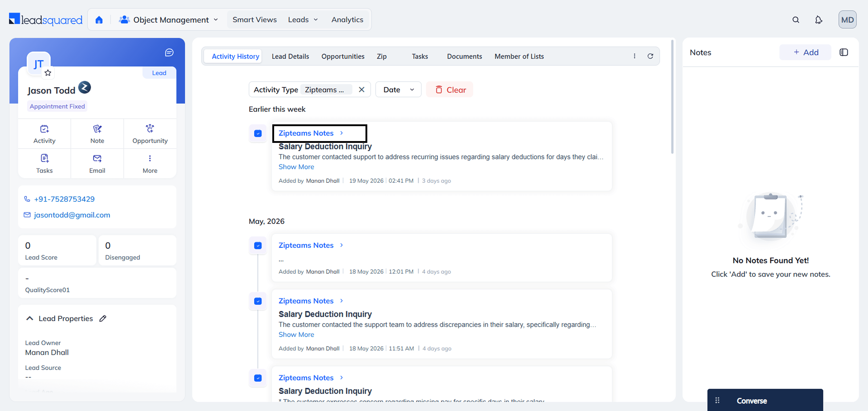Add an Opportunity from quick actions
This screenshot has width=868, height=411.
pyautogui.click(x=150, y=134)
